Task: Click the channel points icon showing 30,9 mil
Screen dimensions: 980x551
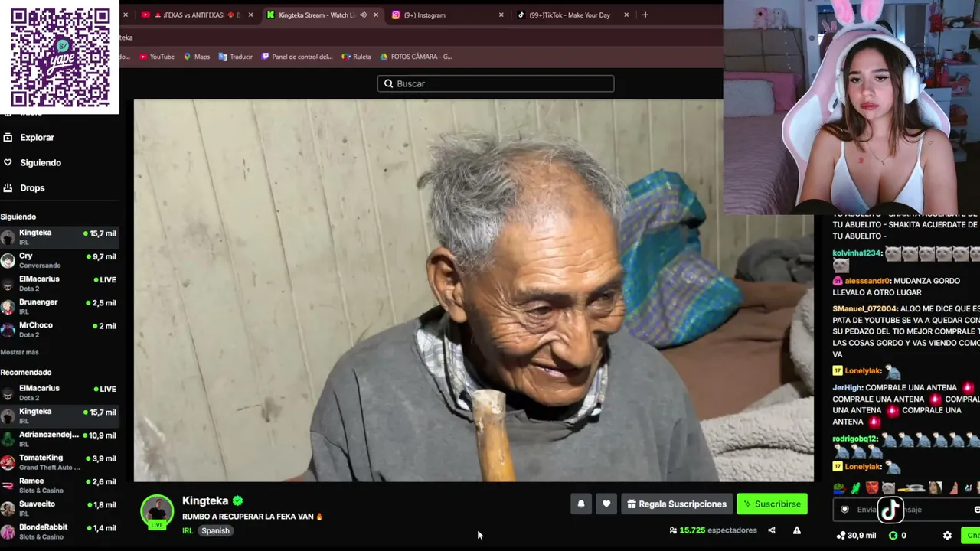Action: tap(841, 536)
